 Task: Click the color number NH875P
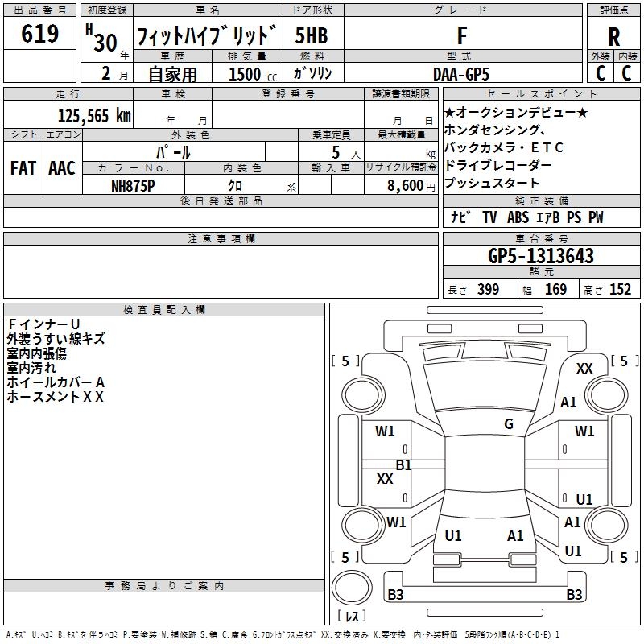click(133, 184)
